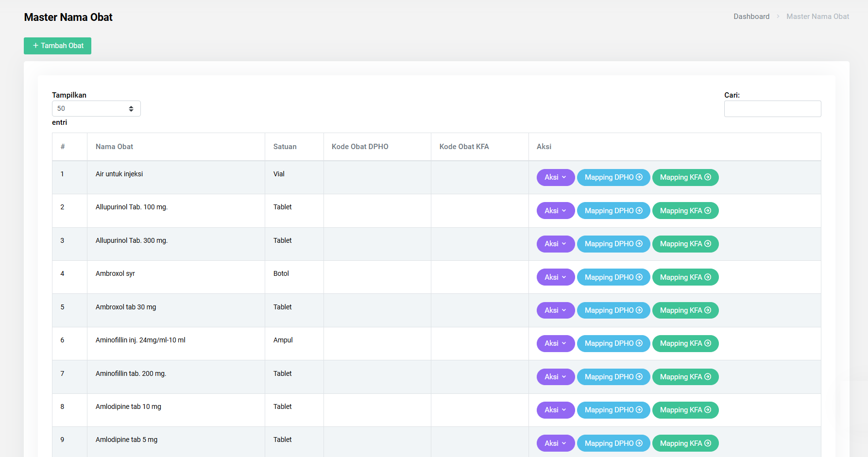Viewport: 868px width, 457px height.
Task: Click the Master Nama Obat page title
Action: point(68,17)
